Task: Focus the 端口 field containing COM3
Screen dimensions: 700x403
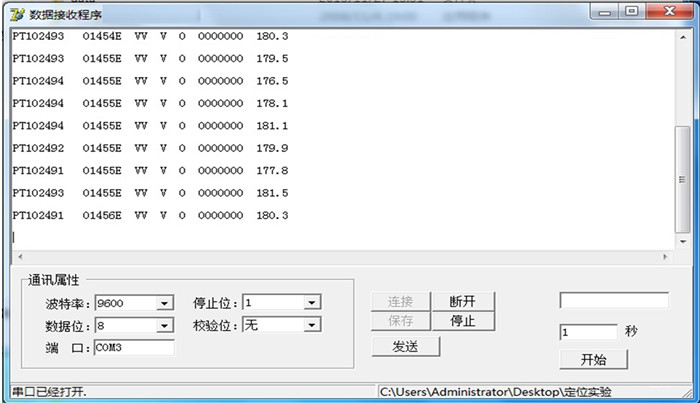Action: (x=133, y=348)
